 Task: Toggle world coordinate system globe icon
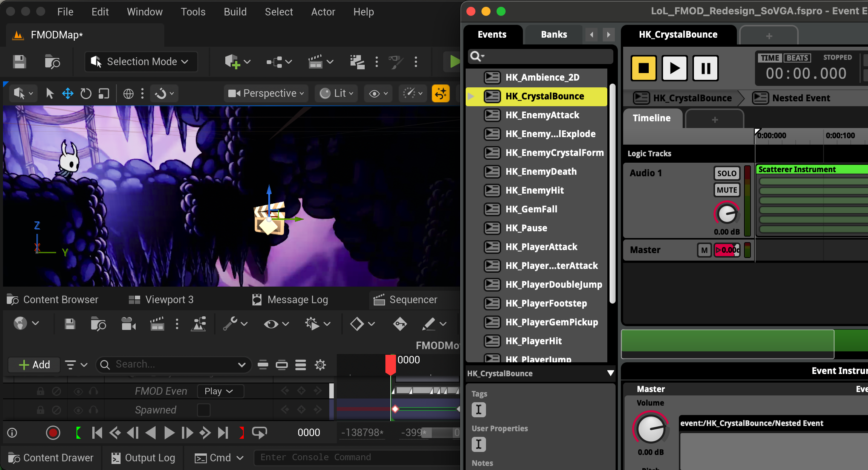pyautogui.click(x=128, y=93)
